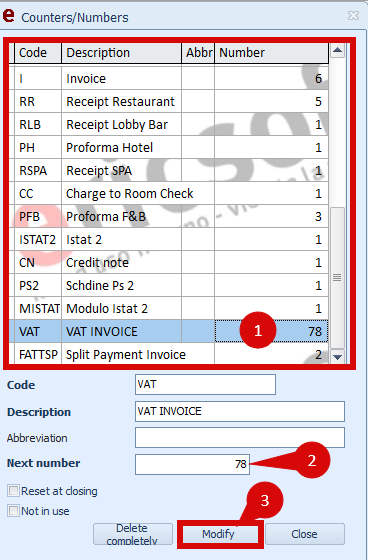Image resolution: width=368 pixels, height=560 pixels.
Task: Click number cell 3 in Proforma F&B row
Action: point(271,216)
